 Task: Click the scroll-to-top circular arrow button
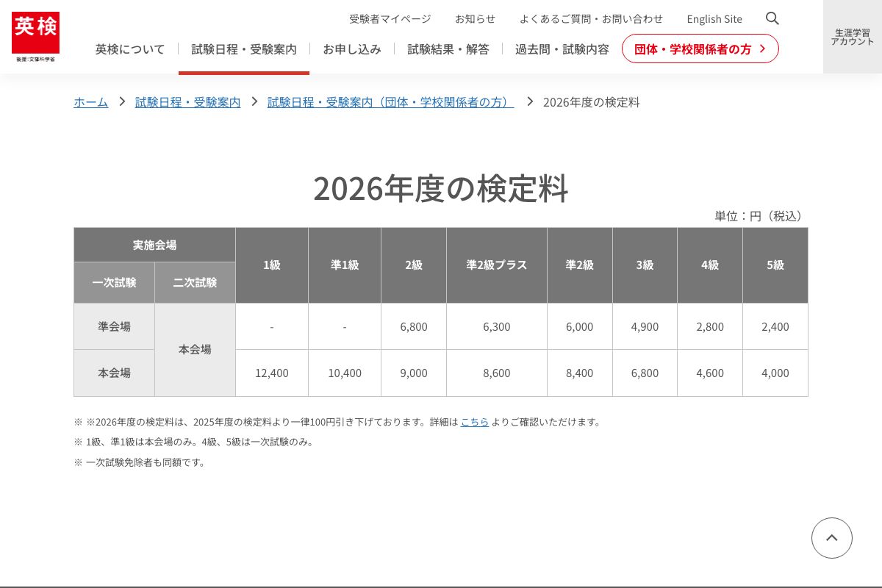[x=831, y=538]
